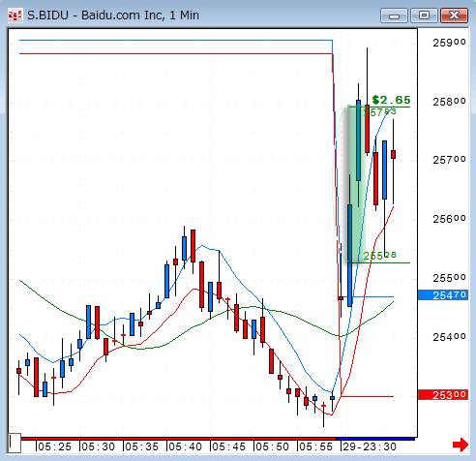Click the 05:45 time axis label

(228, 446)
